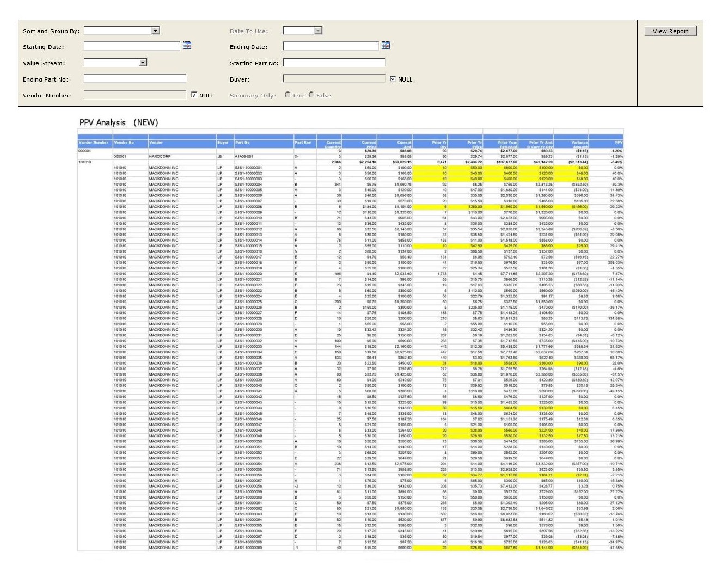Open the Starting Date calendar picker
Image resolution: width=728 pixels, height=584 pixels.
coord(187,45)
